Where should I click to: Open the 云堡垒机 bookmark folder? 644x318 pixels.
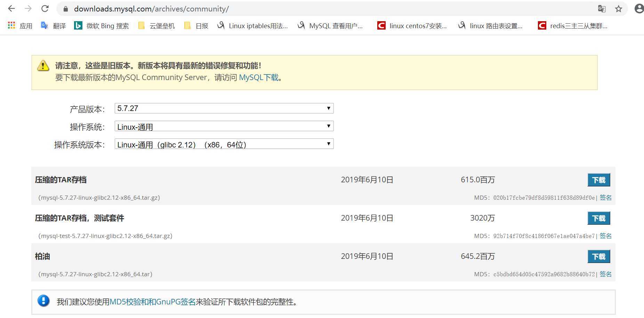[x=156, y=26]
